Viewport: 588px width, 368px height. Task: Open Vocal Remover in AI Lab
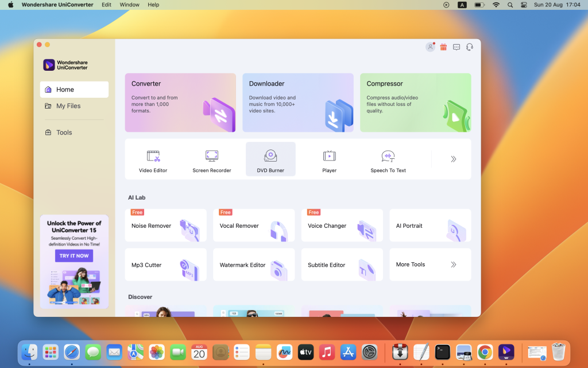pyautogui.click(x=253, y=225)
